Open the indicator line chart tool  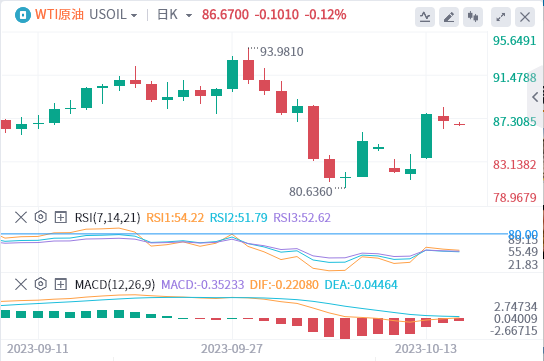(x=425, y=17)
